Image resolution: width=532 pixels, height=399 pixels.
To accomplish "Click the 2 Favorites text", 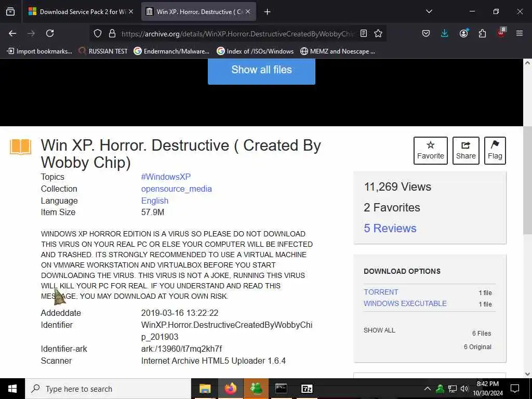I will click(392, 207).
